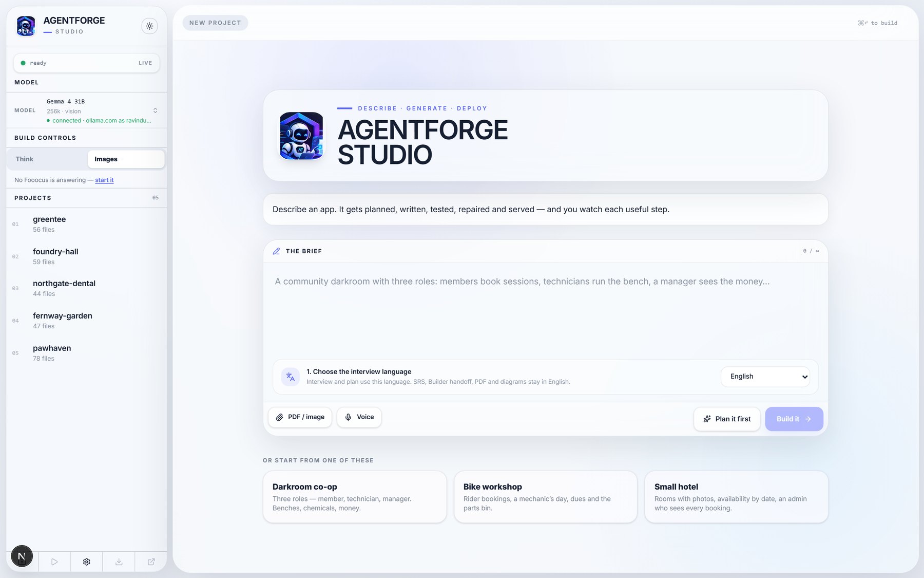Click the Build it button

[794, 419]
